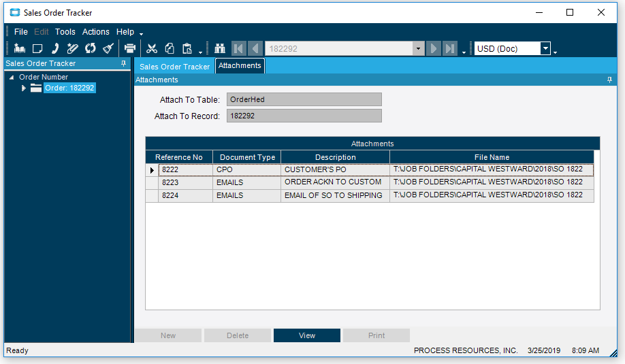The image size is (625, 364).
Task: Click the window resize grip corner
Action: coord(613,353)
